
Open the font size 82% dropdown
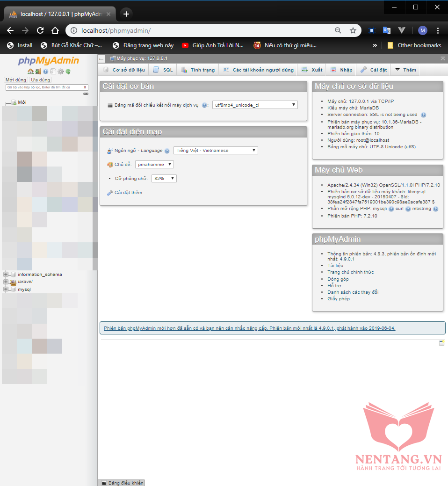pyautogui.click(x=164, y=179)
